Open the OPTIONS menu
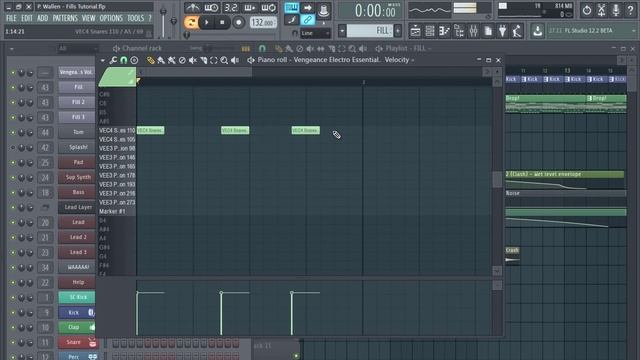The width and height of the screenshot is (640, 360). pos(111,18)
